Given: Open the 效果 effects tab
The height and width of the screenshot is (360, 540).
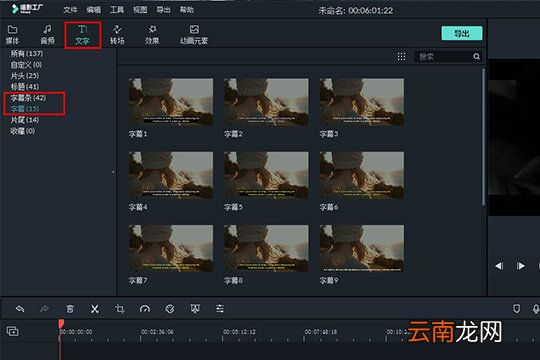Looking at the screenshot, I should (x=152, y=34).
